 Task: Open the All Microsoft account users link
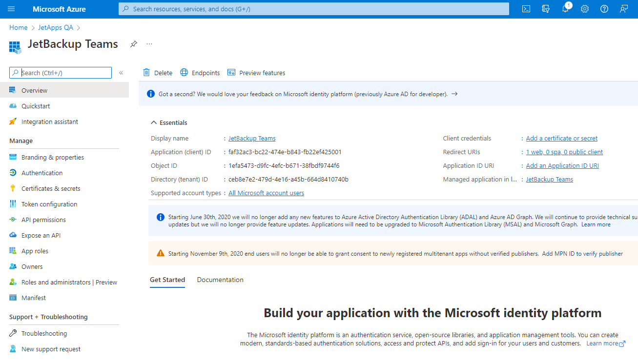point(266,193)
